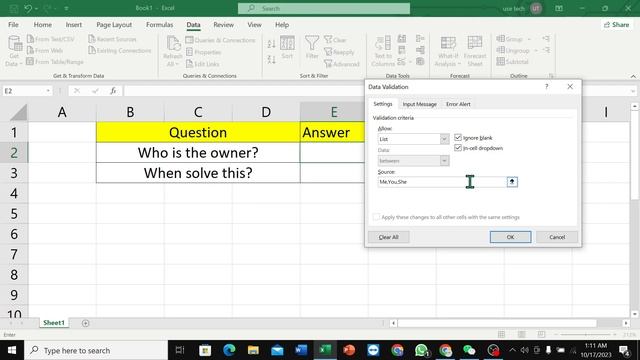Open Microsoft Edge from taskbar

[229, 350]
